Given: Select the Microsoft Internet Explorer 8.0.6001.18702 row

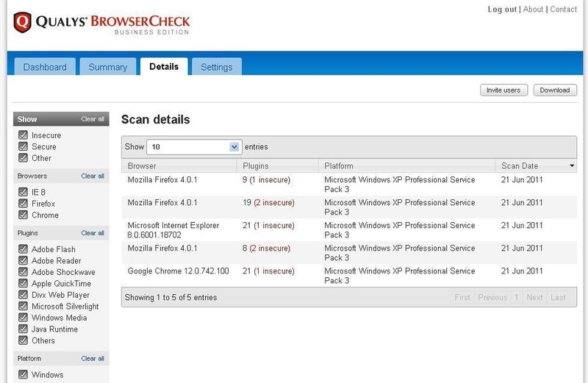Looking at the screenshot, I should [349, 230].
